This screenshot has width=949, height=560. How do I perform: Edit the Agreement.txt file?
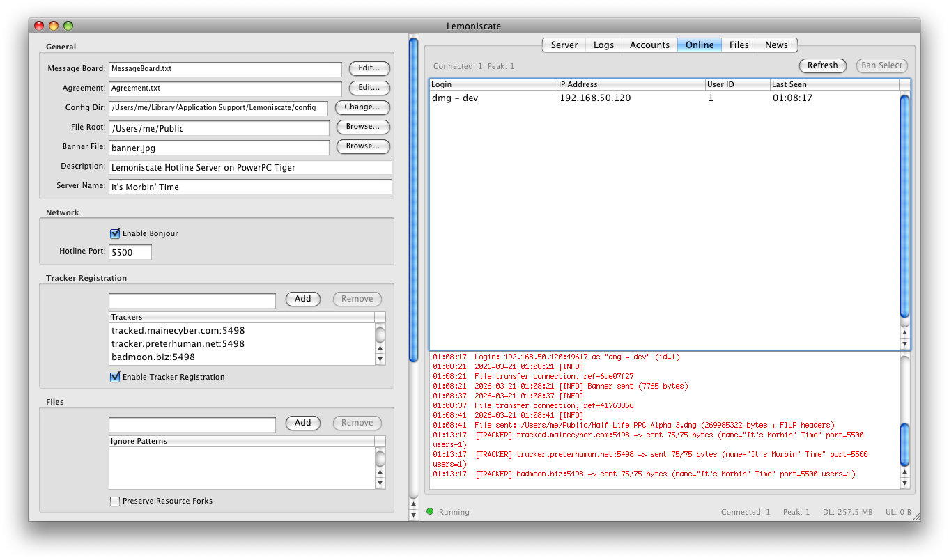(x=369, y=88)
